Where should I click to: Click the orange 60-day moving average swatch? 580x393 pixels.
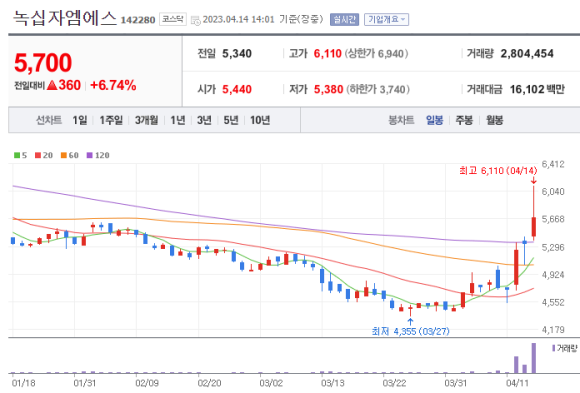click(x=64, y=155)
